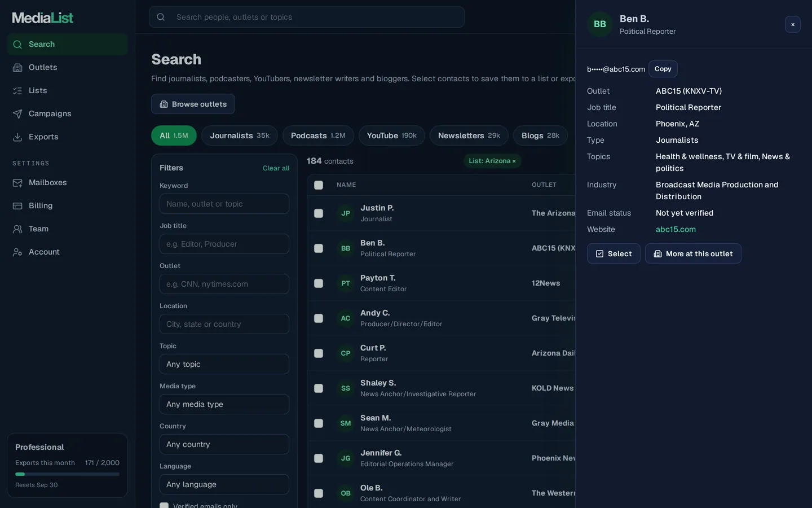Click the MediaList logo

pyautogui.click(x=43, y=18)
